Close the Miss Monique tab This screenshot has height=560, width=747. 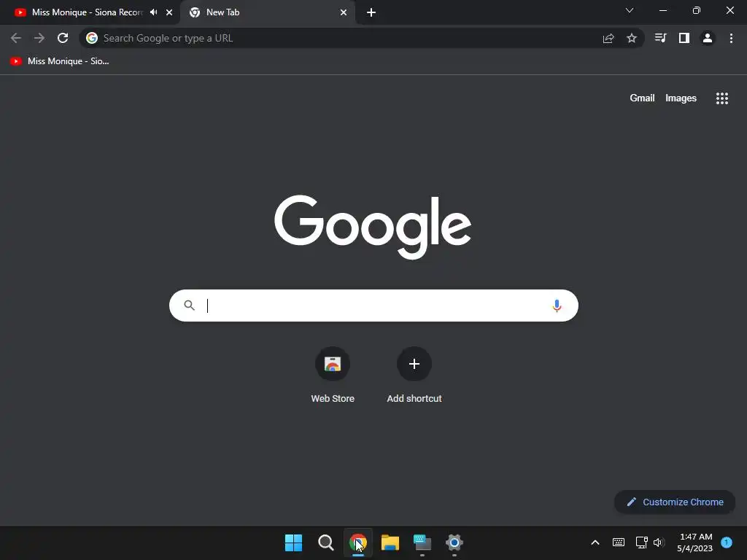(x=169, y=12)
